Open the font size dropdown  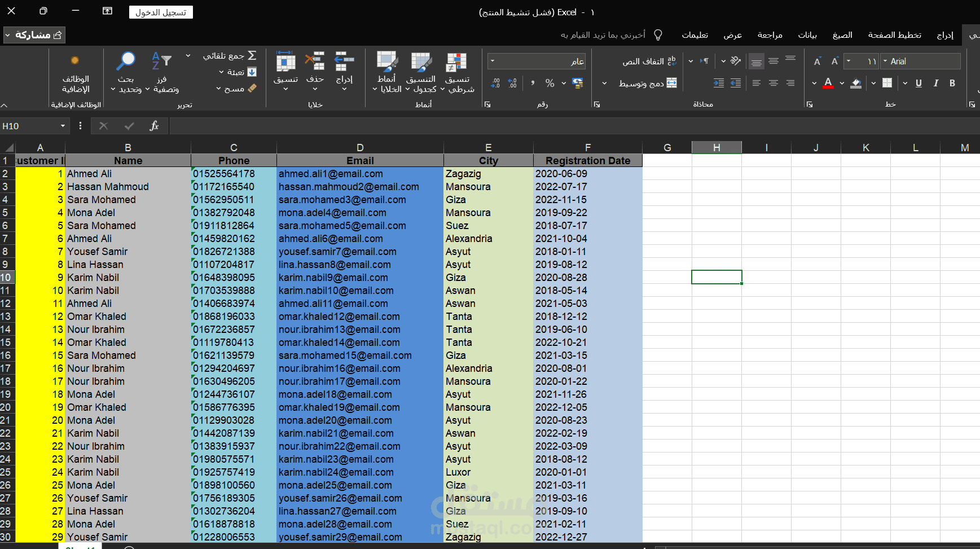[x=849, y=61]
